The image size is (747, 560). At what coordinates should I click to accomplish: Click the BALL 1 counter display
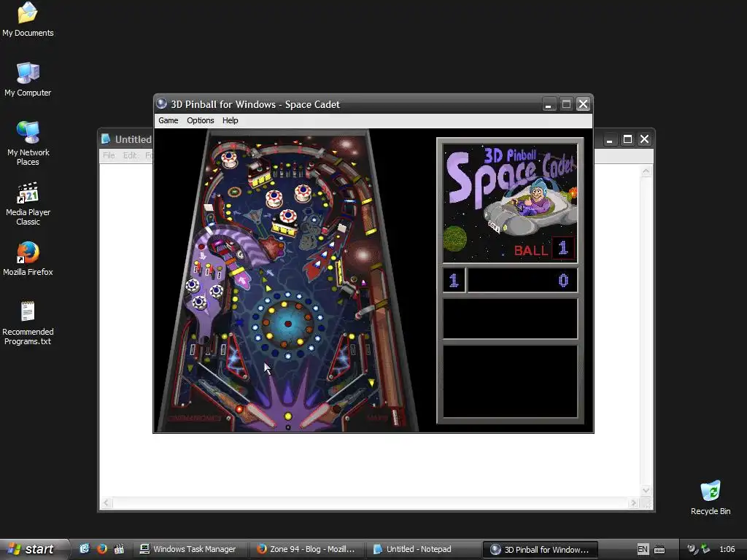point(543,249)
